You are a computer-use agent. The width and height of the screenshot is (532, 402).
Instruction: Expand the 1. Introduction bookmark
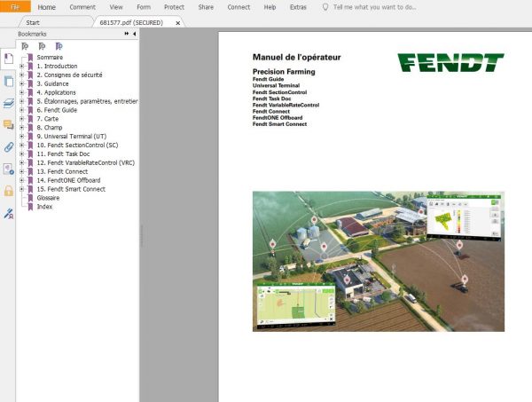point(21,66)
